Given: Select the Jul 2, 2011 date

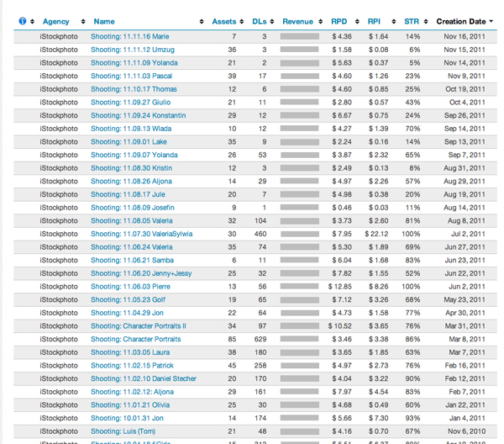Looking at the screenshot, I should [x=468, y=234].
